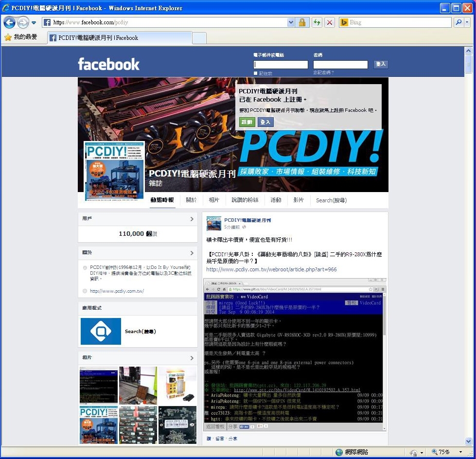The width and height of the screenshot is (476, 459).
Task: Click the protected mode status bar icon
Action: 413,453
